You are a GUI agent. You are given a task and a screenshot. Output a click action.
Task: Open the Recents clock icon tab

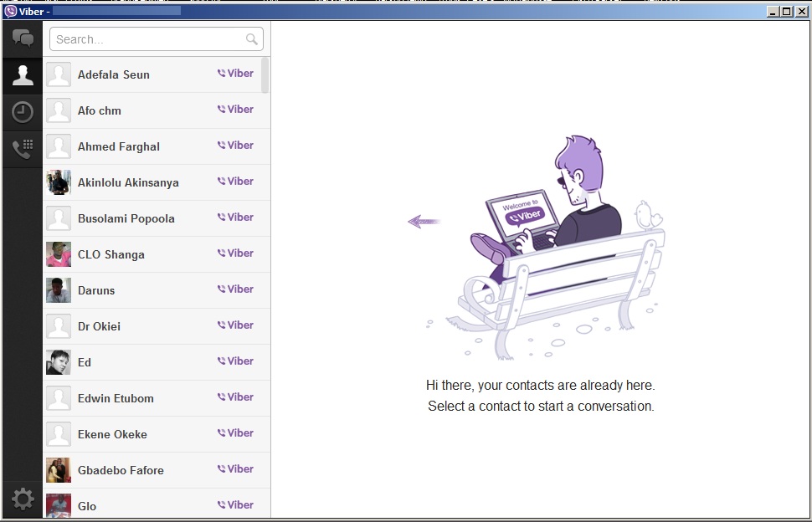[23, 112]
